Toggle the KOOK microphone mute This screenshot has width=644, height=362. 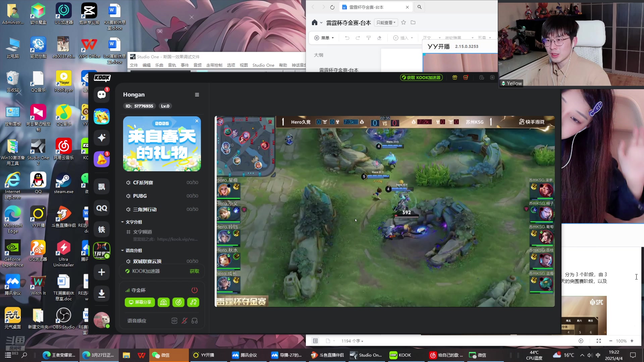click(184, 321)
